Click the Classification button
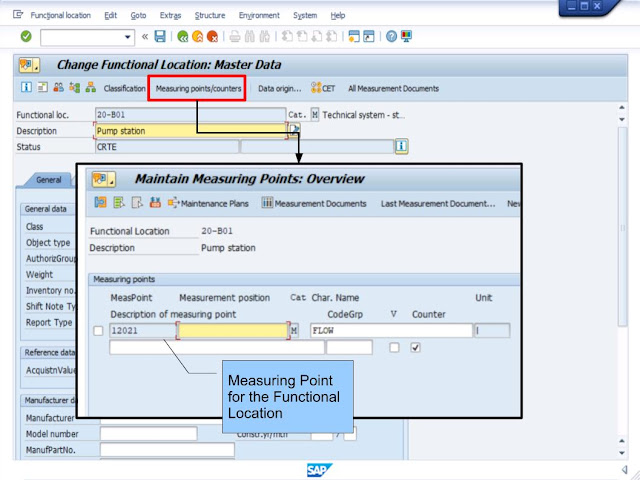 point(124,88)
